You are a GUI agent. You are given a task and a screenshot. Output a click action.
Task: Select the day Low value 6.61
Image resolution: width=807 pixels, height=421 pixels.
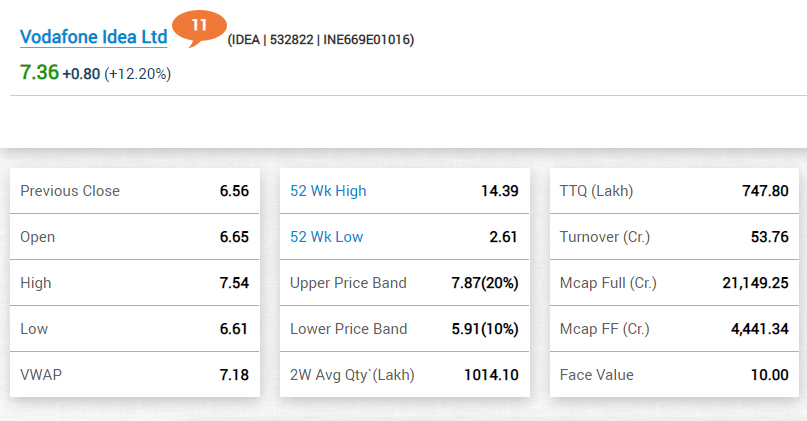tap(234, 329)
